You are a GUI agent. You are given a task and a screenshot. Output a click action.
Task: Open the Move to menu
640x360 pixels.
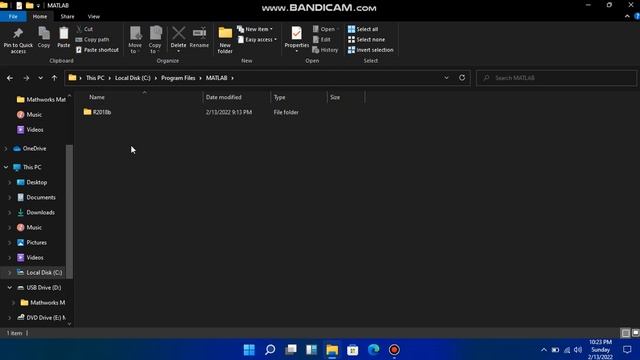pos(135,40)
